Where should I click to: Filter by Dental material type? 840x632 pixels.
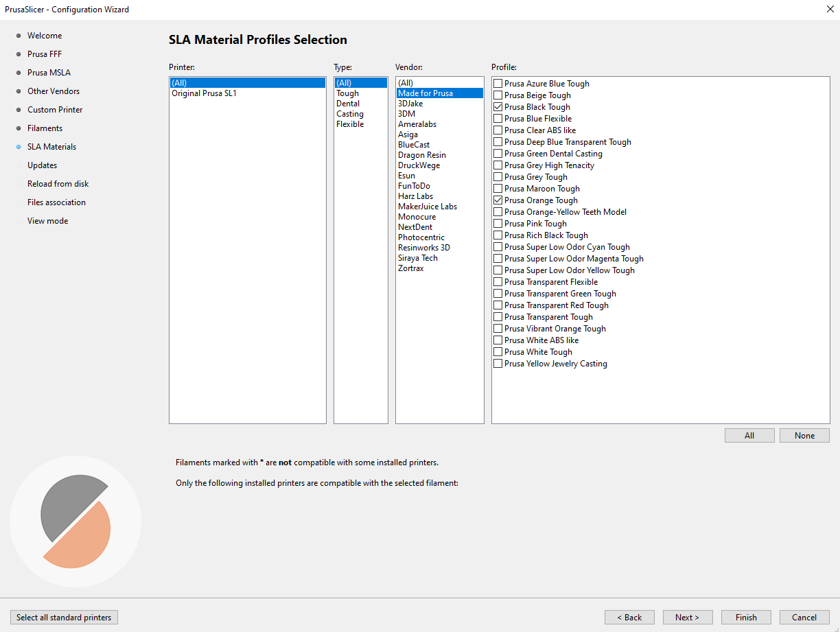click(x=361, y=104)
